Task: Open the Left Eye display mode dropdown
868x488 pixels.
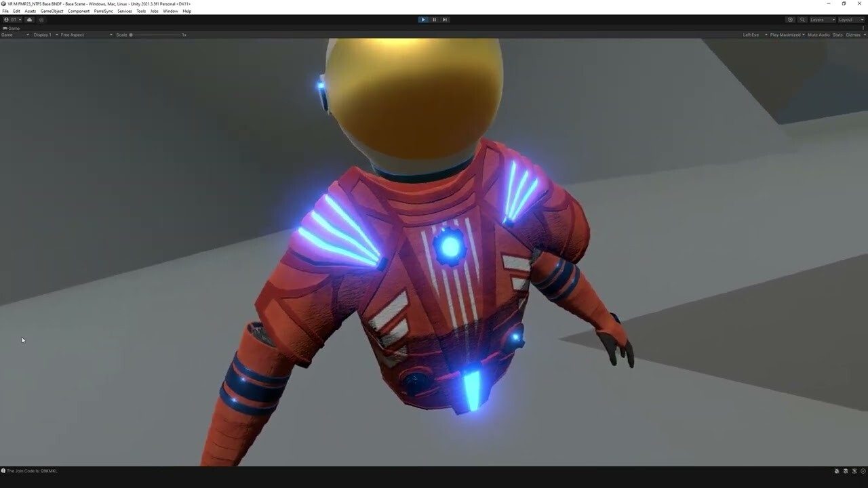Action: (x=754, y=35)
